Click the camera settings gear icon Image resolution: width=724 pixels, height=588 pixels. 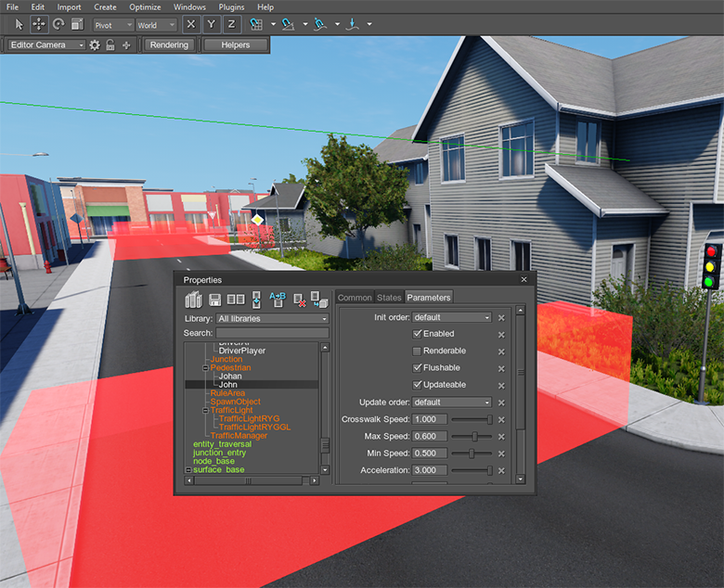pyautogui.click(x=95, y=45)
